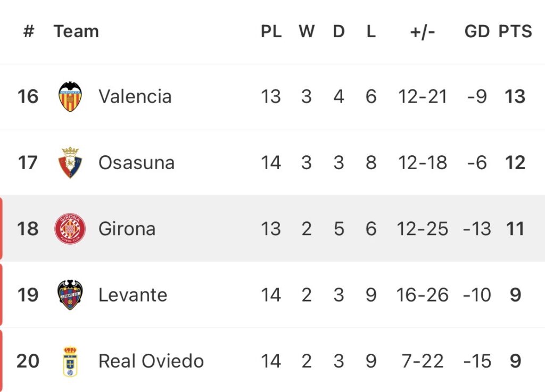Open the Osasuna team name
This screenshot has width=545, height=392.
[x=136, y=162]
